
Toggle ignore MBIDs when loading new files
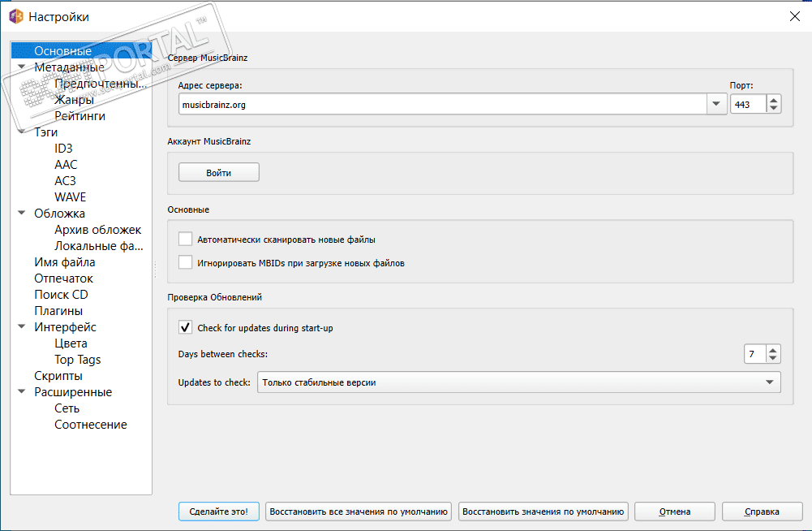pyautogui.click(x=185, y=263)
